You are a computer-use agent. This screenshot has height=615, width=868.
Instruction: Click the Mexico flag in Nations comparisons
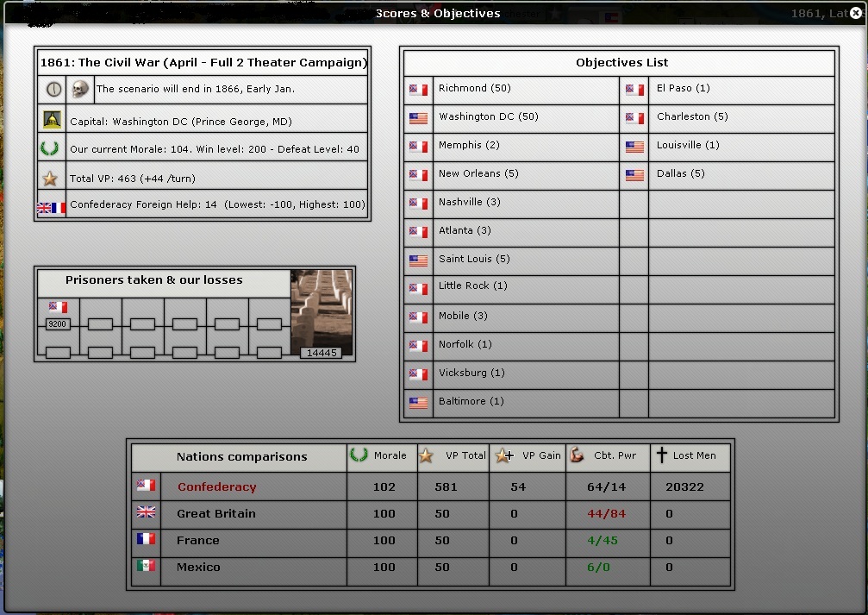(x=147, y=567)
